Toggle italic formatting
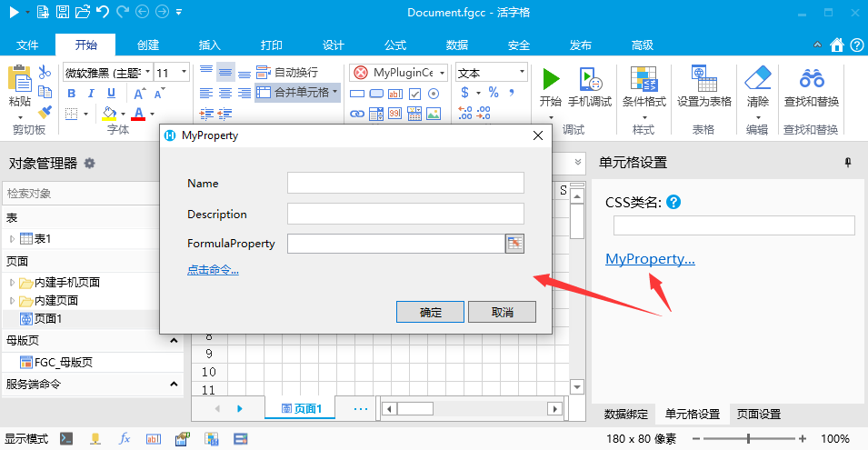The height and width of the screenshot is (450, 868). pyautogui.click(x=91, y=93)
